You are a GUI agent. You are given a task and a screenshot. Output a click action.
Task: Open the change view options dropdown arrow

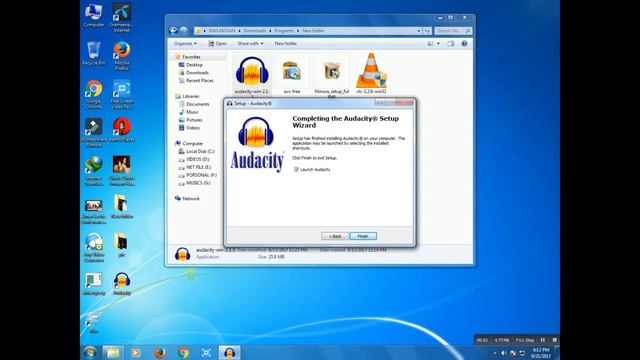click(x=438, y=43)
